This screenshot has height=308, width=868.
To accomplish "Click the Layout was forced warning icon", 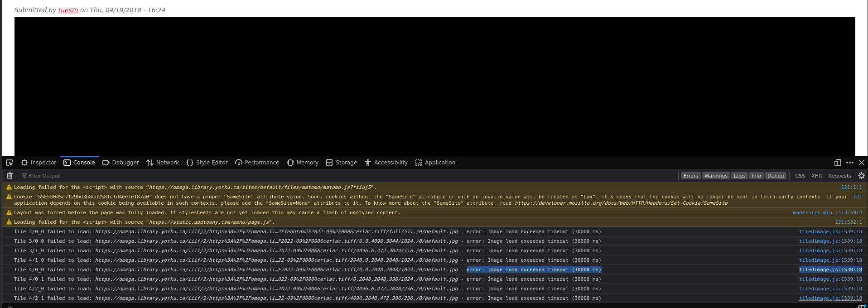I will 9,212.
